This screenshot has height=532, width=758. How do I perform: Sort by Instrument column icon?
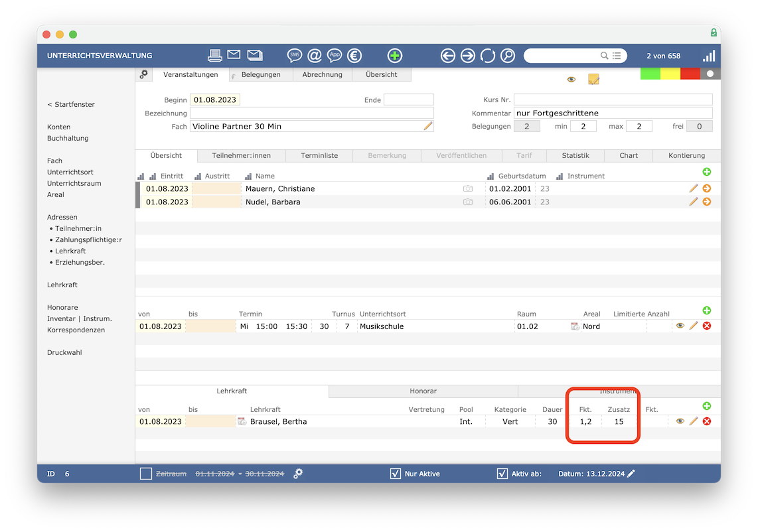tap(560, 176)
